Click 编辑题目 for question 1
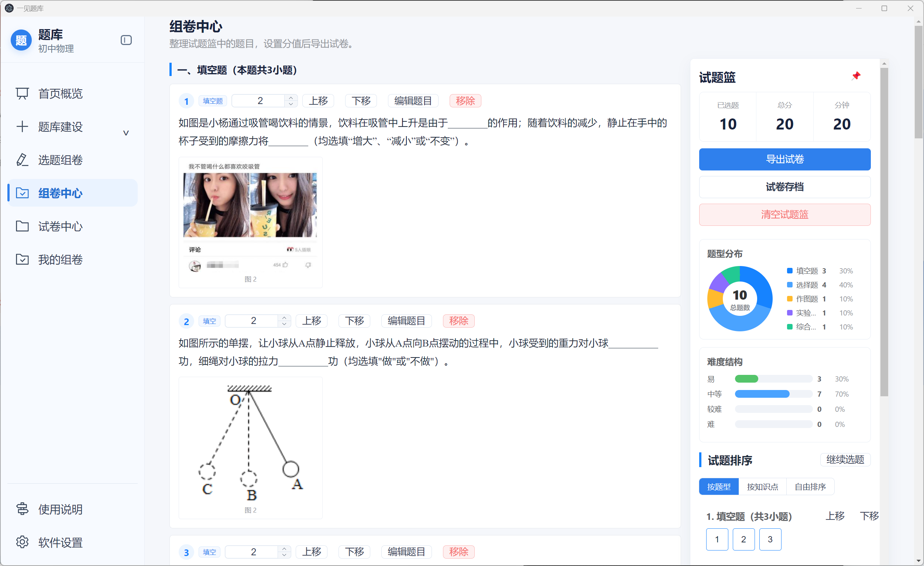The height and width of the screenshot is (566, 924). tap(413, 101)
